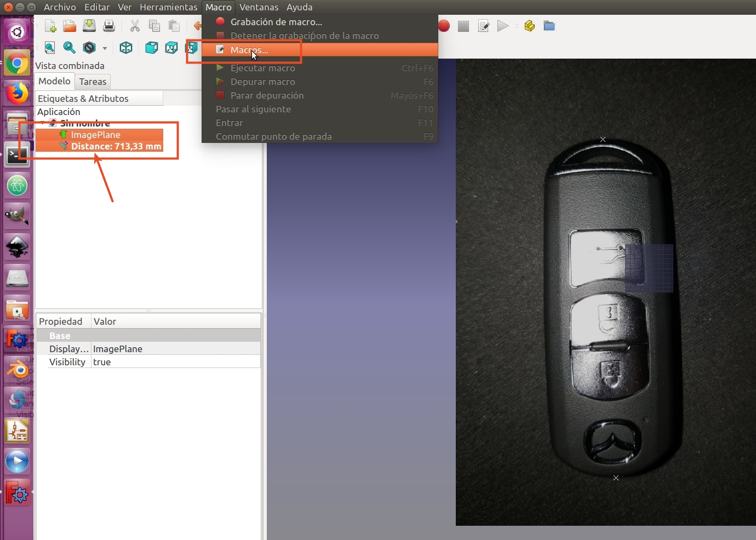Image resolution: width=756 pixels, height=540 pixels.
Task: Set front view with the cube icon
Action: coord(151,48)
